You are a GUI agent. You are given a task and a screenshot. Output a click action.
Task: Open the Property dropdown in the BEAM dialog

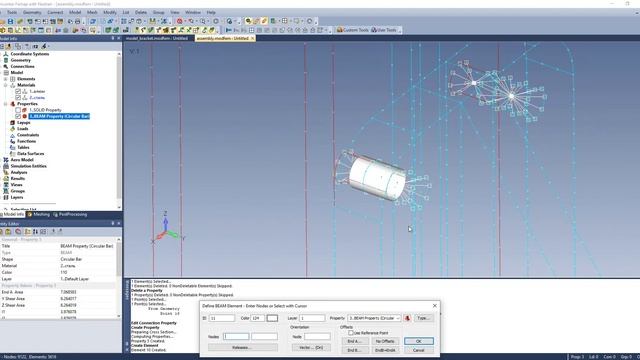374,318
